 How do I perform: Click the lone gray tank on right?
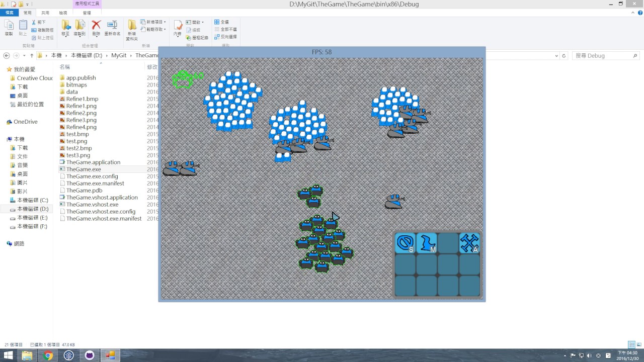[x=394, y=202]
